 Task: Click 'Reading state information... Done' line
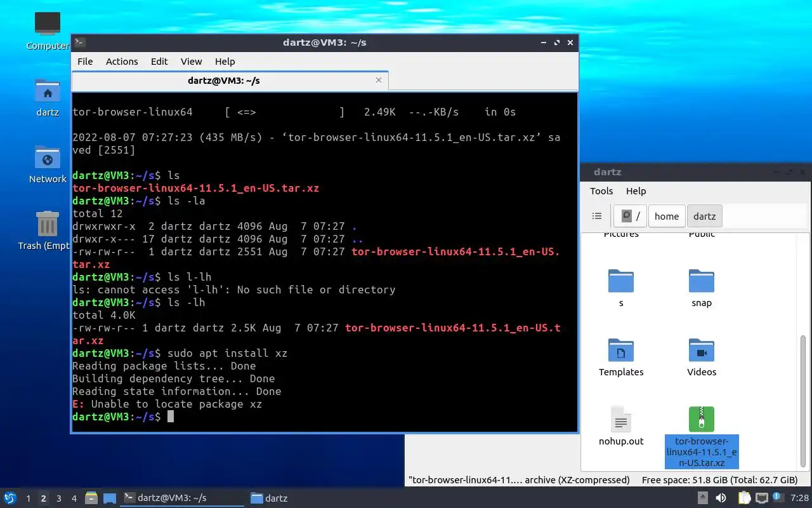176,391
